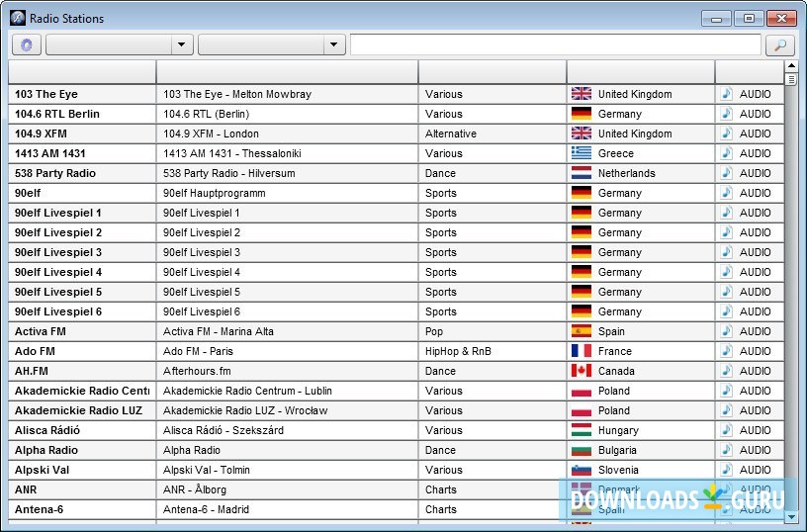Image resolution: width=807 pixels, height=532 pixels.
Task: Click the description 90elf Hauptprogramm
Action: (214, 193)
